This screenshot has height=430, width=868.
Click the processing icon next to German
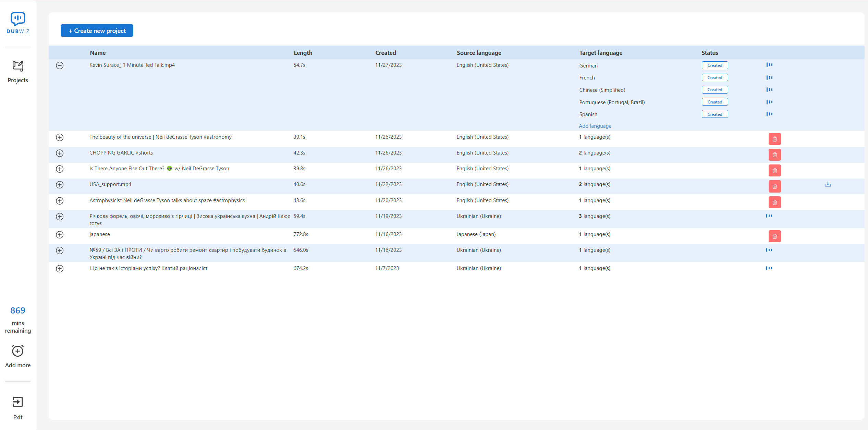(769, 65)
